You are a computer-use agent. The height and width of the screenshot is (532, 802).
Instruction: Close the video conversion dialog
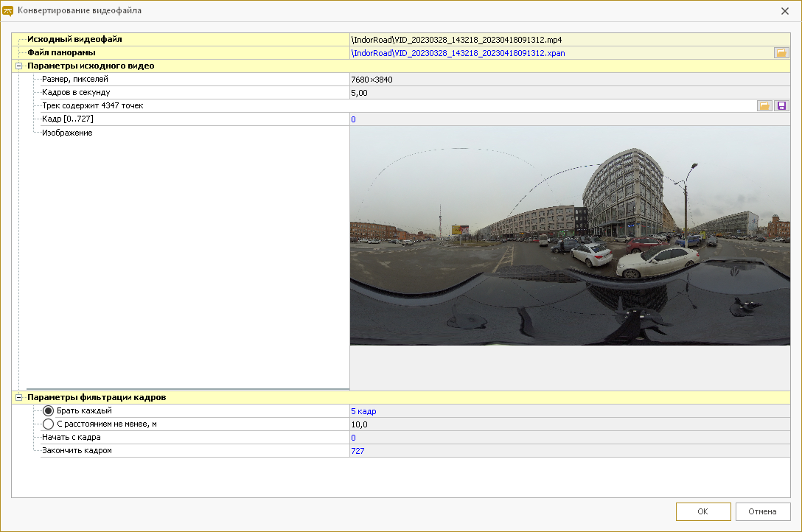784,11
